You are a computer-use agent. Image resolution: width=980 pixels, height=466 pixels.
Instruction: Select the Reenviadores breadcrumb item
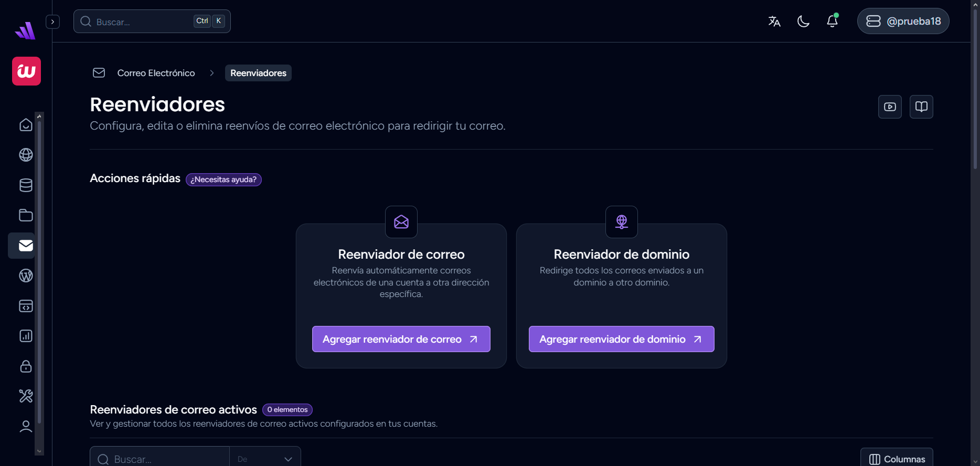[x=258, y=73]
